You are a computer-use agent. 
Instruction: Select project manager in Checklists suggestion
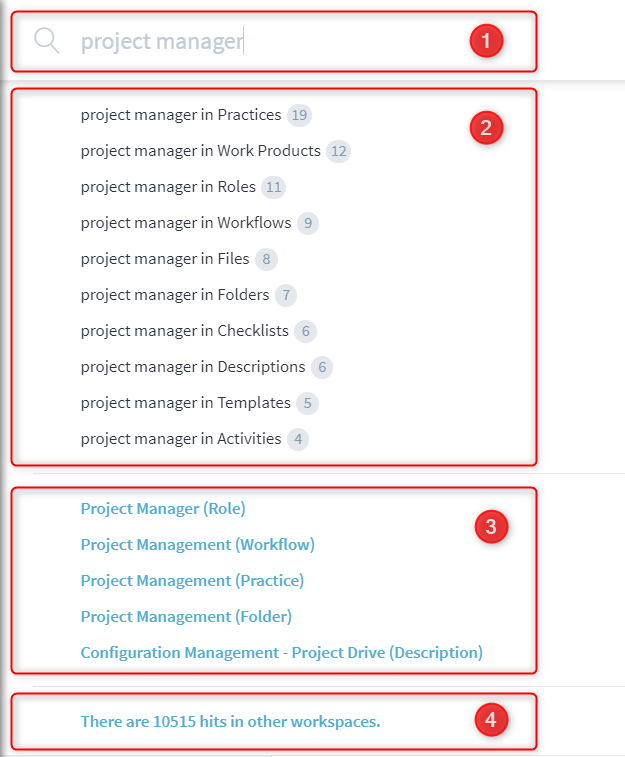point(185,331)
